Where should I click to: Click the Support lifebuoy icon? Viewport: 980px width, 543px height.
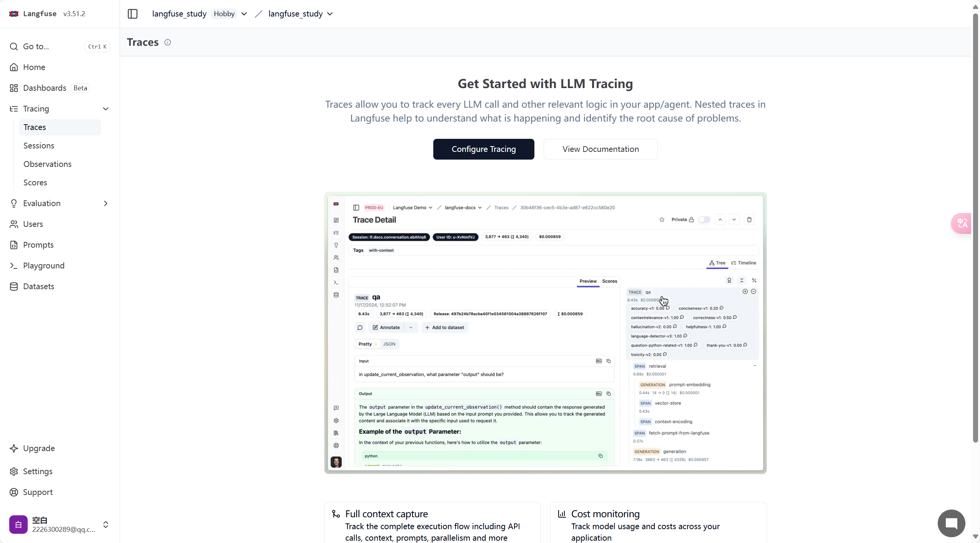[x=14, y=492]
